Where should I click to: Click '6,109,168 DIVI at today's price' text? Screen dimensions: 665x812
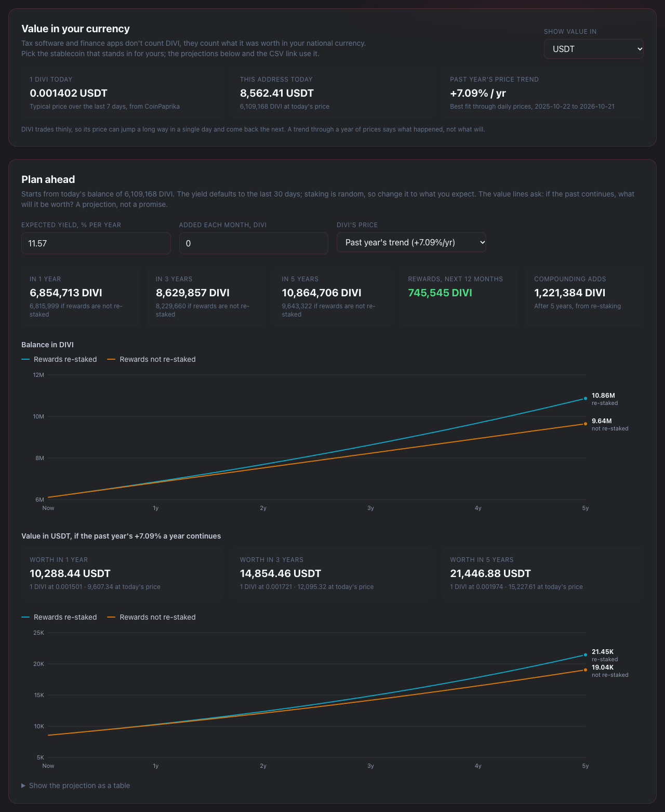pos(285,107)
